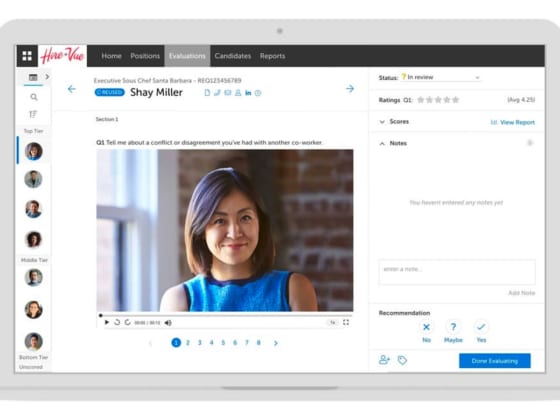This screenshot has width=560, height=420.
Task: Select the Evaluations tab
Action: tap(187, 56)
